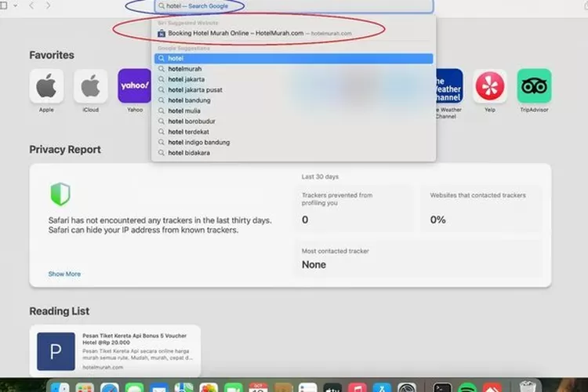Open the TripAdvisor favorite icon
The width and height of the screenshot is (588, 392).
[534, 86]
